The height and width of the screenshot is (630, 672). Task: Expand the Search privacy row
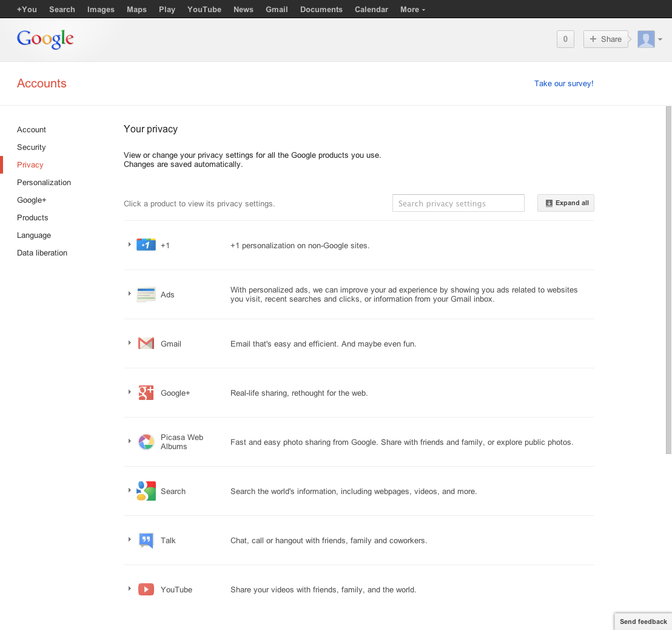click(129, 490)
